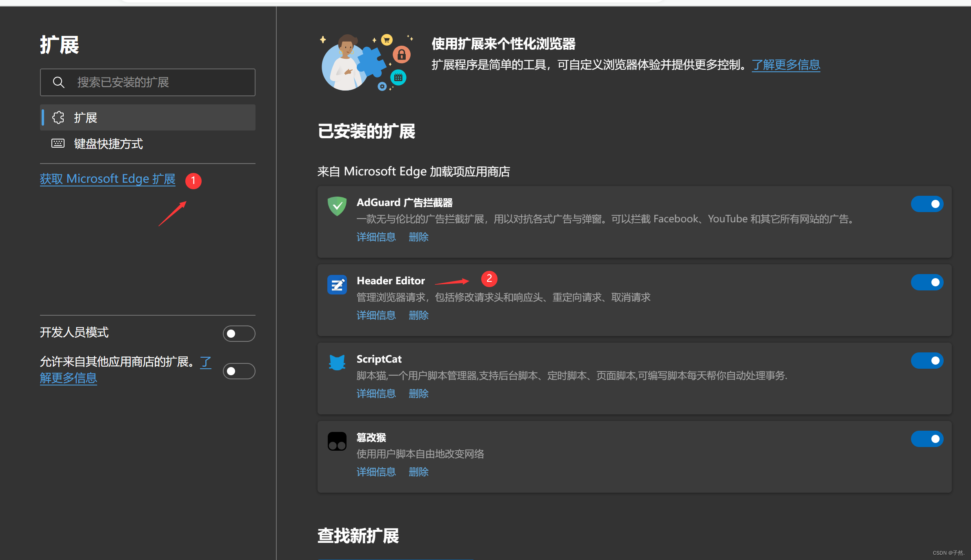Focus the 搜索已安装的扩展 search field
Viewport: 971px width, 560px height.
pyautogui.click(x=148, y=82)
